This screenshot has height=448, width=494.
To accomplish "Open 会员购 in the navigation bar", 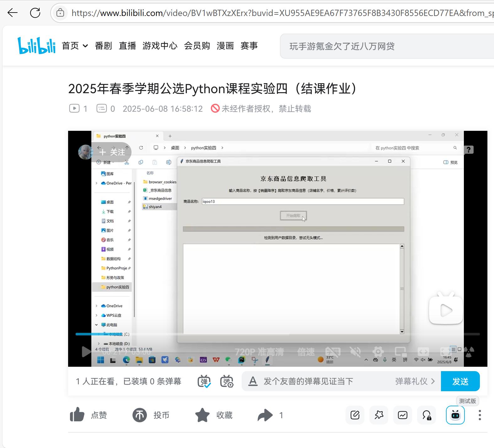I will (x=197, y=46).
